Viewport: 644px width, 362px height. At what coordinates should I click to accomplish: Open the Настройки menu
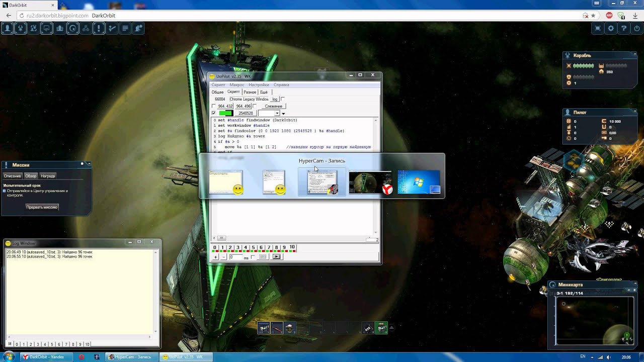[259, 84]
